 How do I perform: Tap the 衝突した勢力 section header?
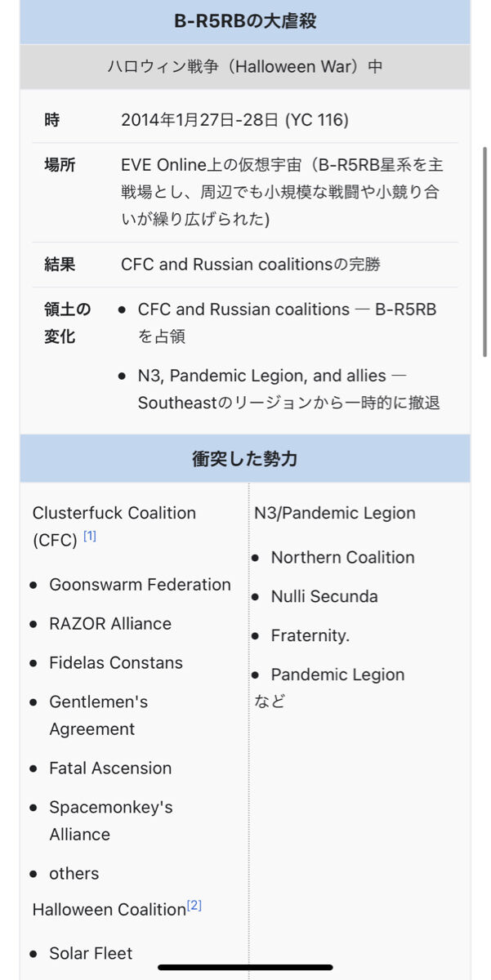(x=245, y=459)
